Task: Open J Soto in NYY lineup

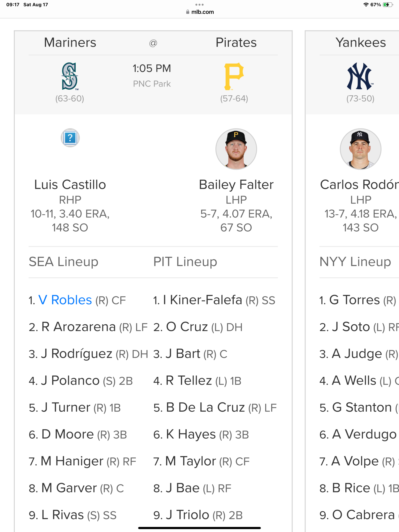Action: [x=351, y=327]
